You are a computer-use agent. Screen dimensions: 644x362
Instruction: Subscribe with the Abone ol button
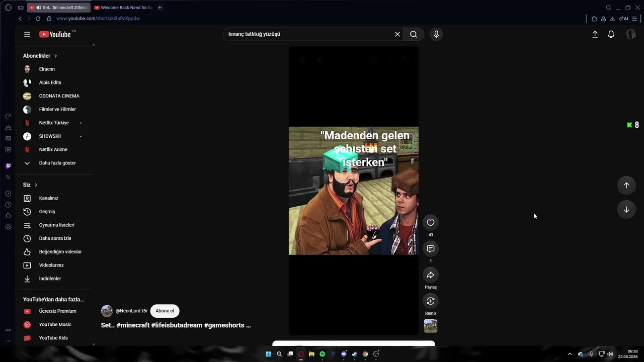165,311
